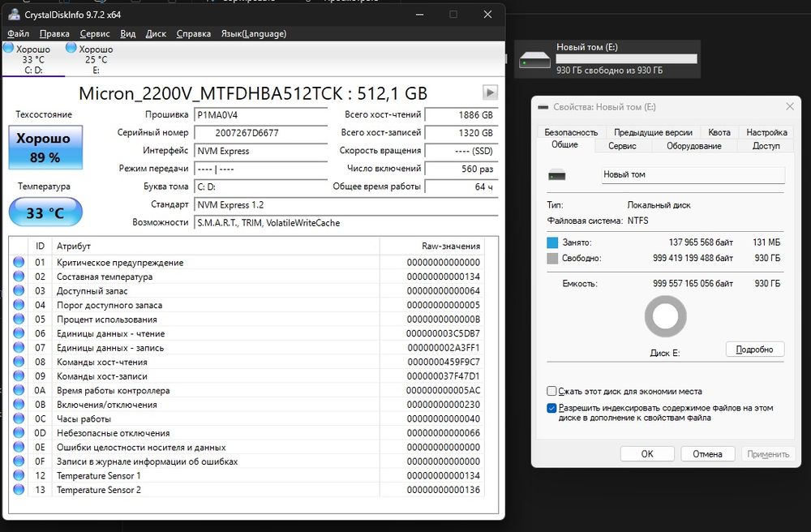The height and width of the screenshot is (532, 811).
Task: Click the gray Свободно color swatch
Action: coord(552,258)
